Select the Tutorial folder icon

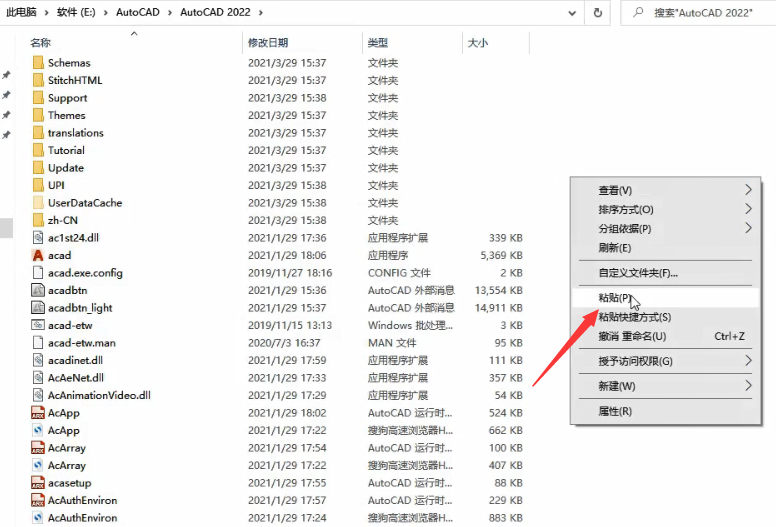pos(38,150)
